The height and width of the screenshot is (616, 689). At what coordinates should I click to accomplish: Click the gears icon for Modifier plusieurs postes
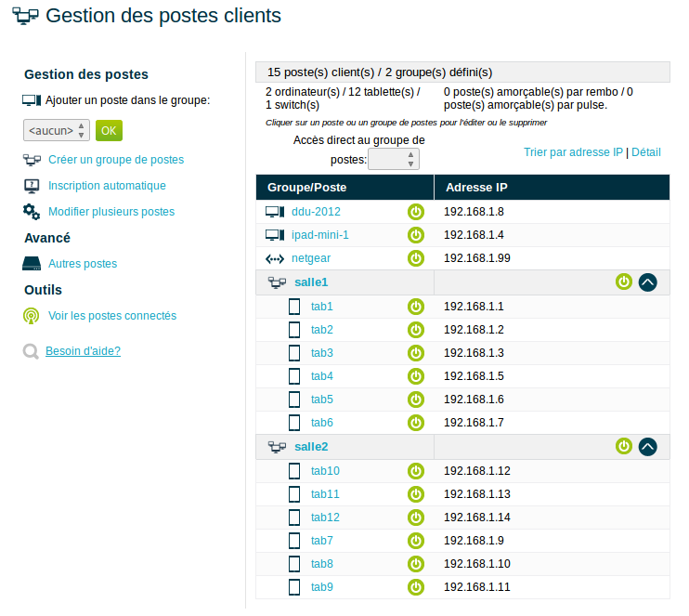(x=32, y=212)
